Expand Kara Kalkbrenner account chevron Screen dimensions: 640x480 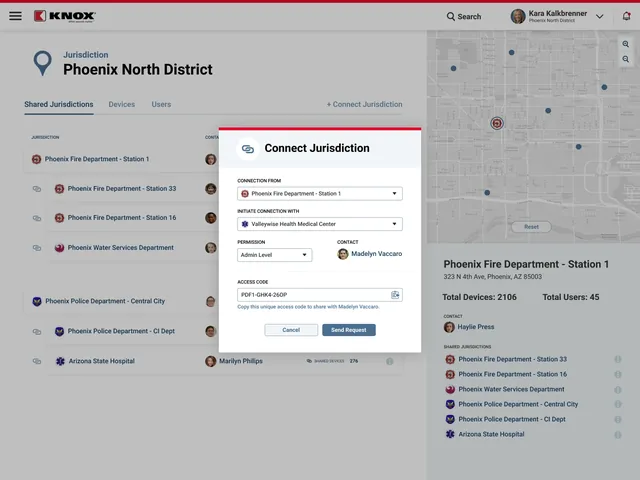pyautogui.click(x=599, y=17)
